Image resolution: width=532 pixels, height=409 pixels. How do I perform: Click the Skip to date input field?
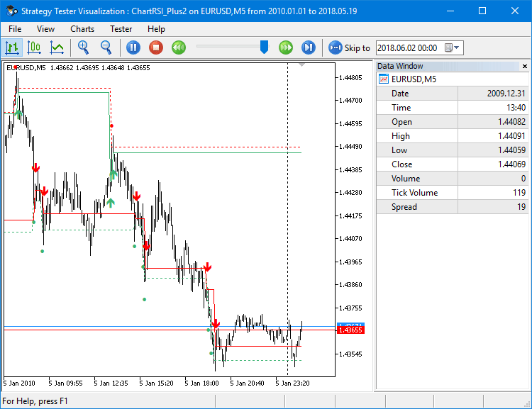(x=409, y=47)
